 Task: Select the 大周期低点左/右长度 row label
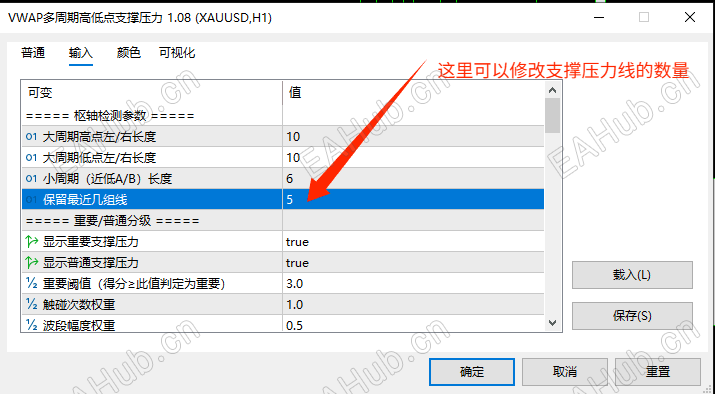(99, 157)
